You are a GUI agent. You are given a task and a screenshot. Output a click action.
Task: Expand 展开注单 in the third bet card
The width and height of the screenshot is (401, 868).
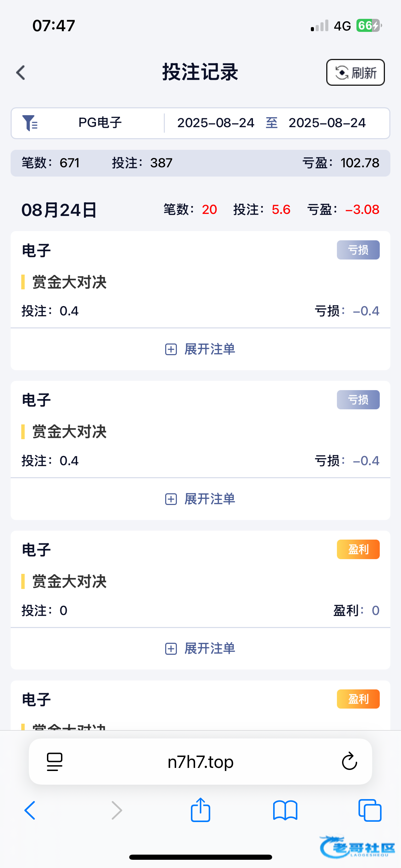tap(200, 649)
